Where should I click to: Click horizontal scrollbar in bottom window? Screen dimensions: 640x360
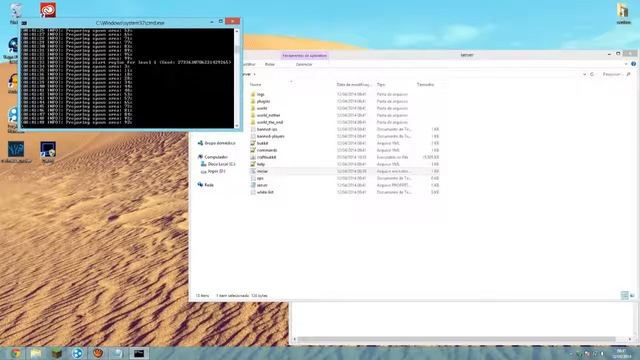click(457, 339)
